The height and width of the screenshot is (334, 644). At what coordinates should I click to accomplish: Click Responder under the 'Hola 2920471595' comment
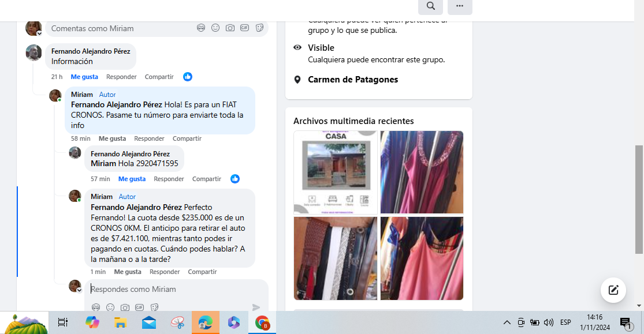(169, 179)
